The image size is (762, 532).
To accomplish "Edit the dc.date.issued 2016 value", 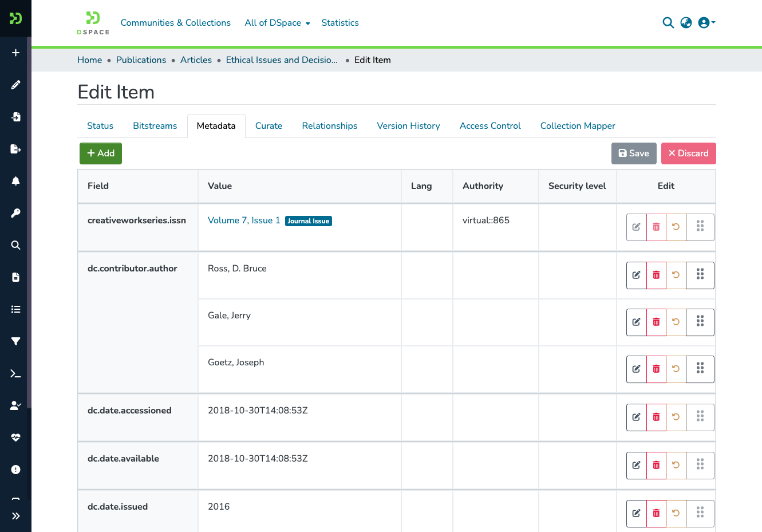I will 637,514.
